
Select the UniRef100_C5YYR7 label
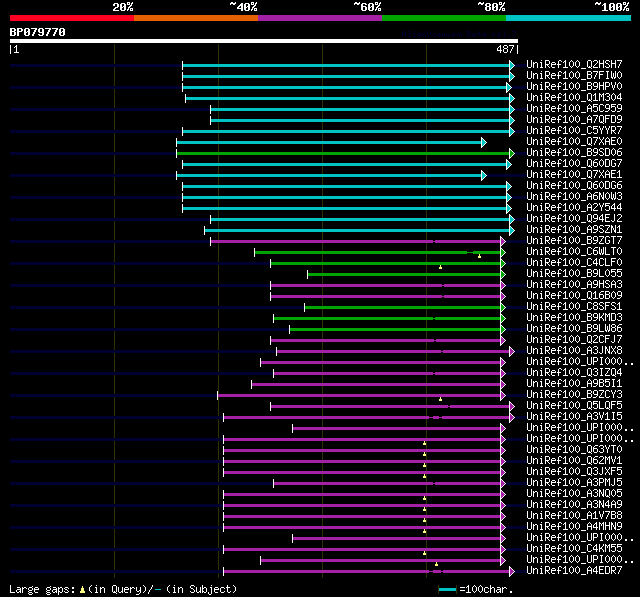tap(574, 131)
